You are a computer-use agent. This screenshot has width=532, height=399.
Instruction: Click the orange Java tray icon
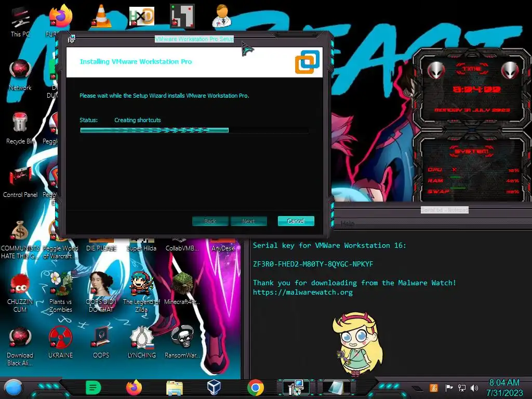tap(434, 388)
